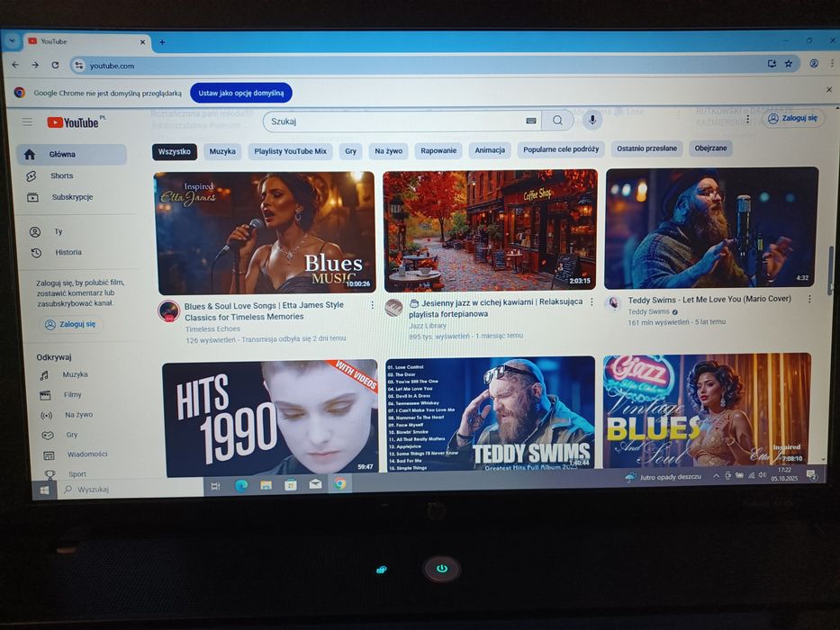Open Filmy under Odkrywaj
This screenshot has height=630, width=840.
click(x=75, y=395)
